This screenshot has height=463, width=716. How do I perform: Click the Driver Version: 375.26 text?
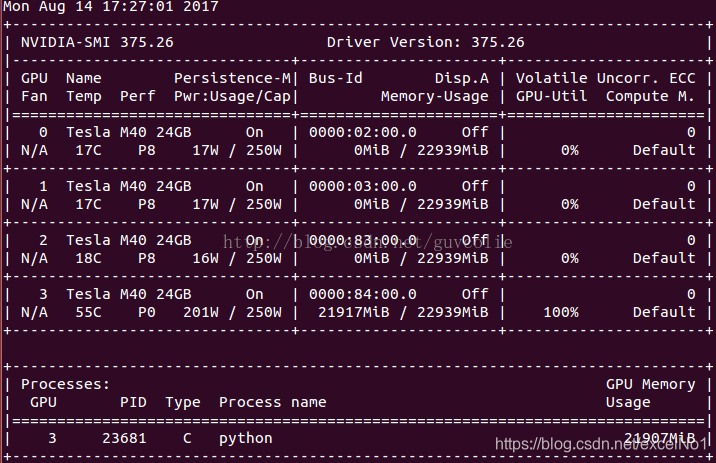426,42
